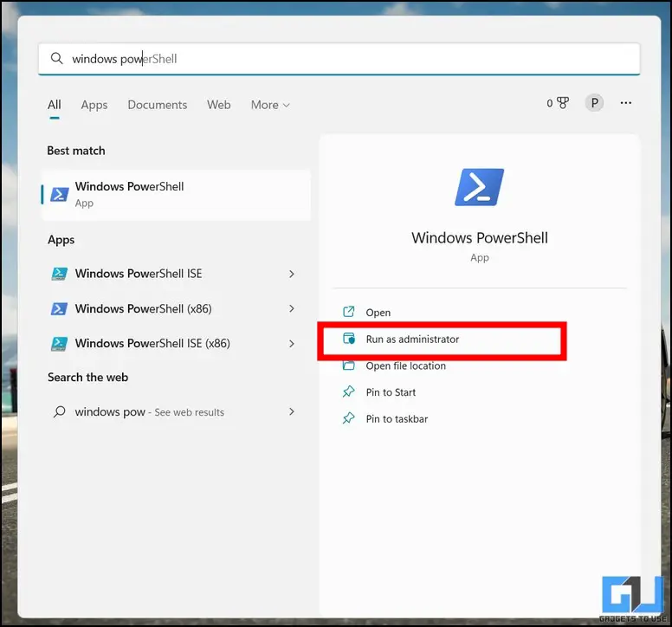The height and width of the screenshot is (627, 672).
Task: Click web search magnifier icon beside windows pow
Action: [59, 412]
